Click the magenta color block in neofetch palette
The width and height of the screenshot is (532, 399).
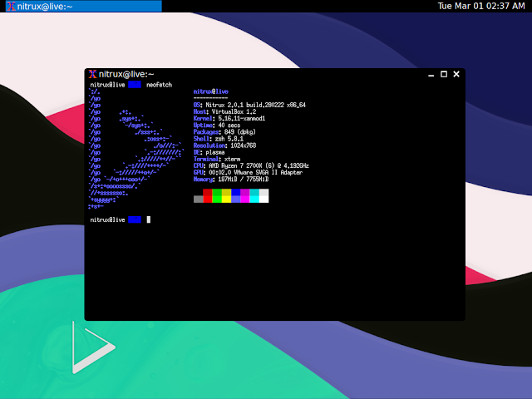(245, 196)
